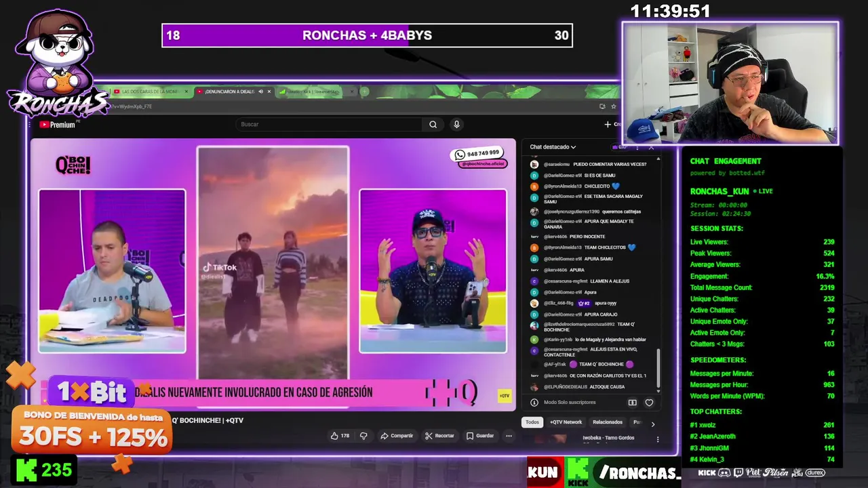Select the Todos filter chip
868x488 pixels.
532,422
